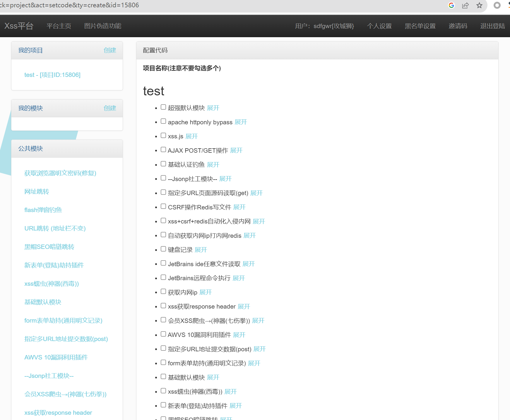Open project test - [项目ID:15806]

point(52,75)
